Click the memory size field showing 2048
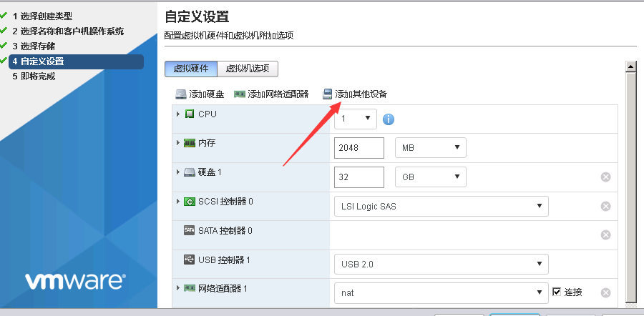Screen dimensions: 644x316 [359, 148]
